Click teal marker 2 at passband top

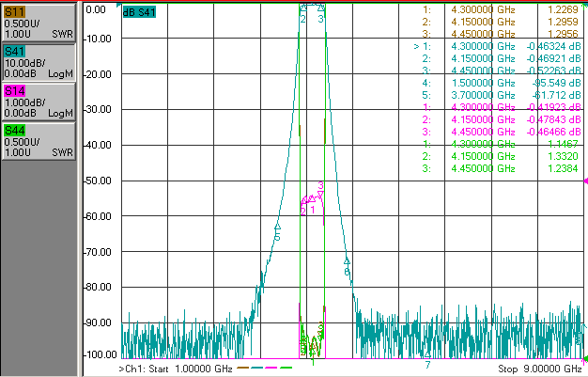pos(303,8)
